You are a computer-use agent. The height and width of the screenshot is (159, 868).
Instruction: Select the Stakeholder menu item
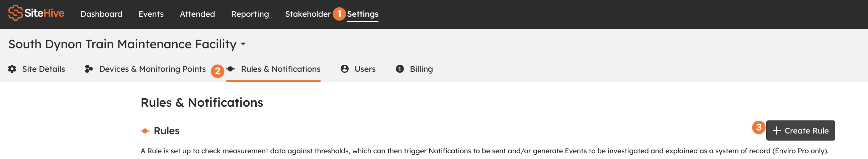(308, 14)
